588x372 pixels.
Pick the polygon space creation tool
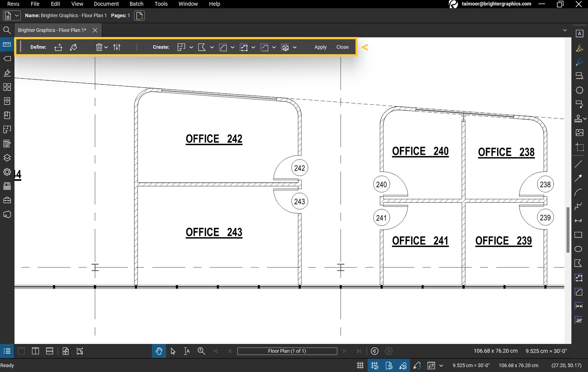(x=223, y=47)
